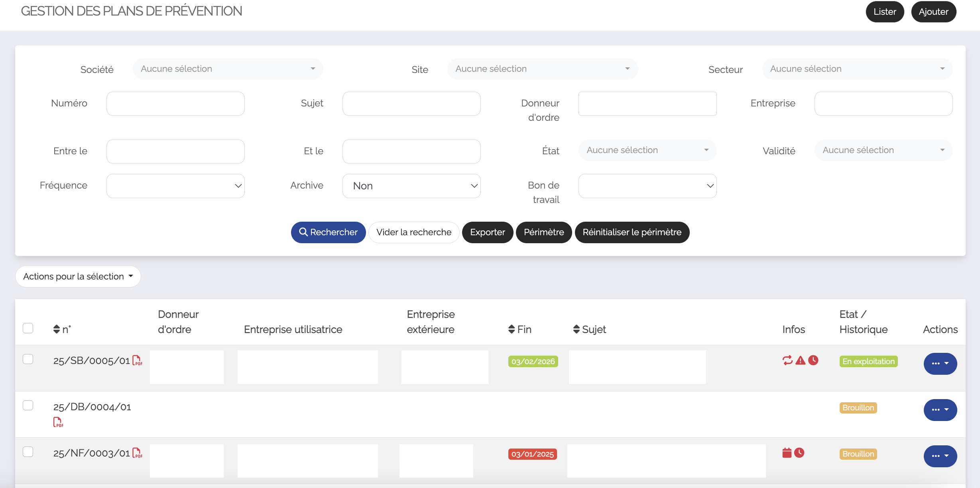Open PDF icon for plan 25/SB/0005/01
The width and height of the screenshot is (980, 488).
point(137,360)
